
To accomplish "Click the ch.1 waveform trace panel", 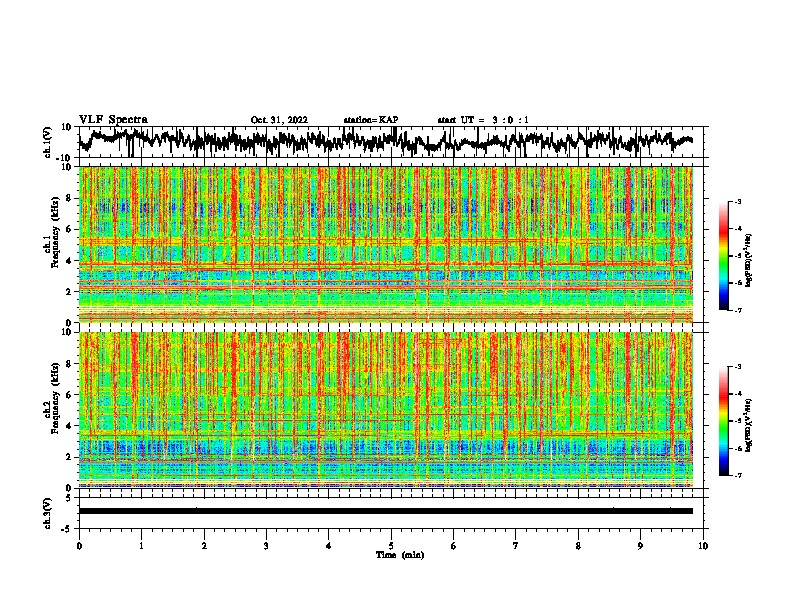I will tap(390, 142).
